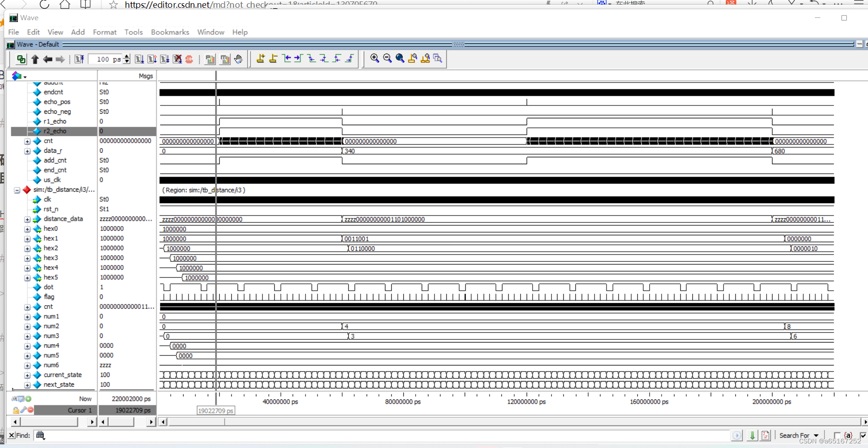868x448 pixels.
Task: Open the View menu
Action: click(x=56, y=32)
